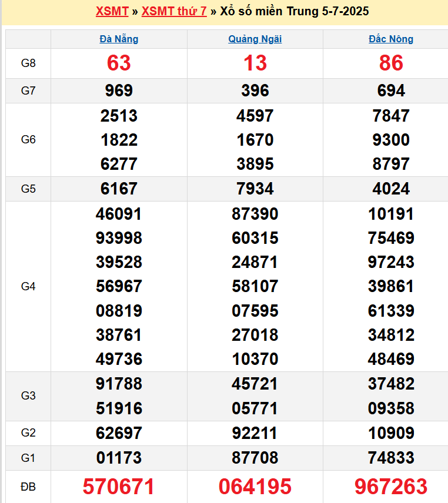Click G3 number 91788
Screen dimensions: 448x503
pos(119,384)
